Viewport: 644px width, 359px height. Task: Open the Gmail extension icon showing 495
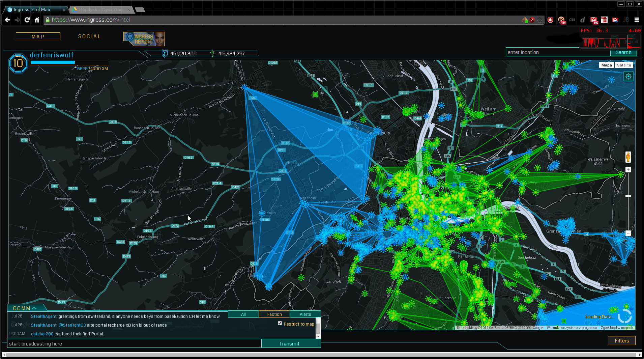point(594,20)
